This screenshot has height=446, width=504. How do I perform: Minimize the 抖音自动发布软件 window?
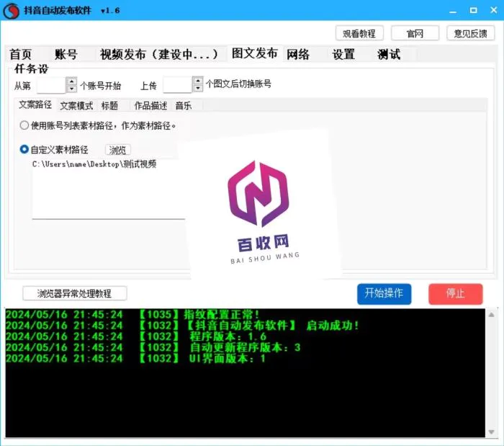tap(453, 11)
